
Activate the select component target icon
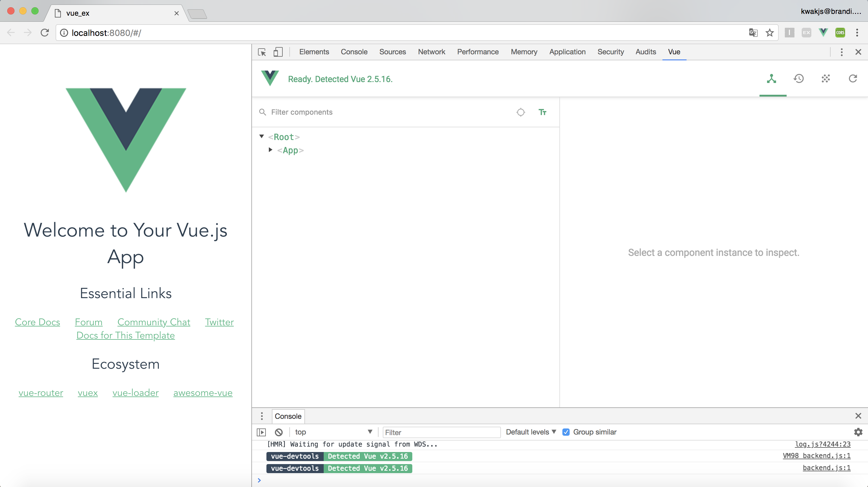(x=520, y=112)
